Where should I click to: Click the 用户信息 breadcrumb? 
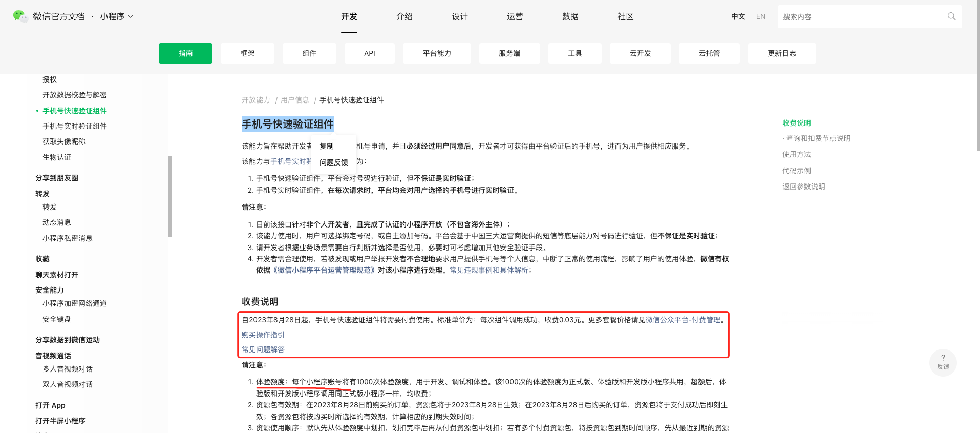pyautogui.click(x=295, y=100)
